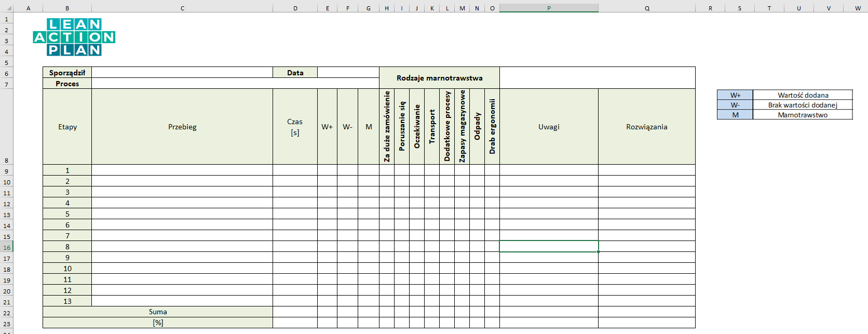Click the Lean Action Plan logo image
The height and width of the screenshot is (334, 868).
point(74,37)
